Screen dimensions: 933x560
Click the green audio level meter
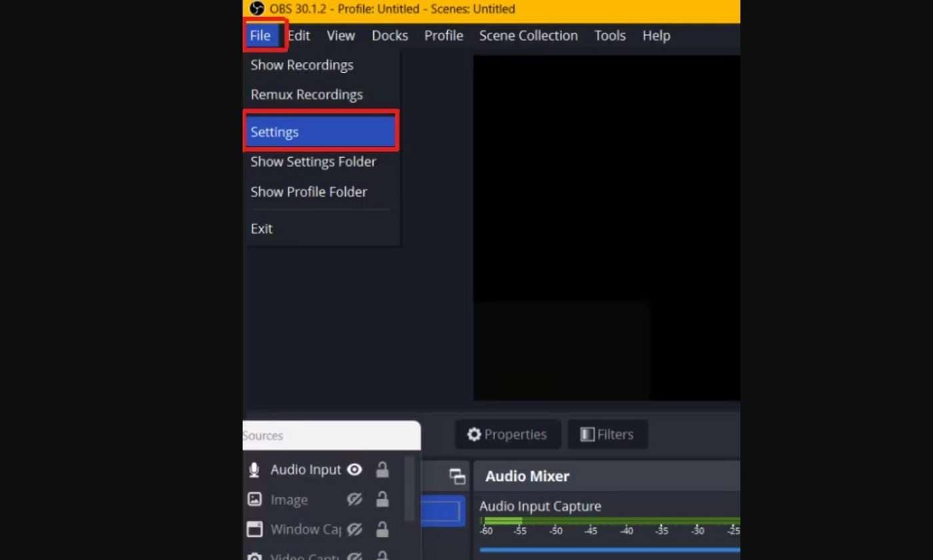(x=610, y=521)
